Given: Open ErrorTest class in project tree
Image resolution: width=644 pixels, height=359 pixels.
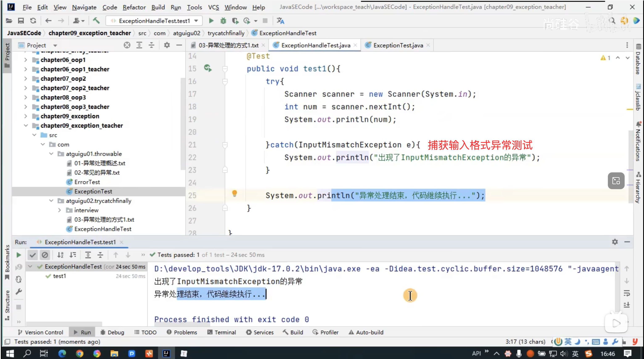Looking at the screenshot, I should click(87, 182).
